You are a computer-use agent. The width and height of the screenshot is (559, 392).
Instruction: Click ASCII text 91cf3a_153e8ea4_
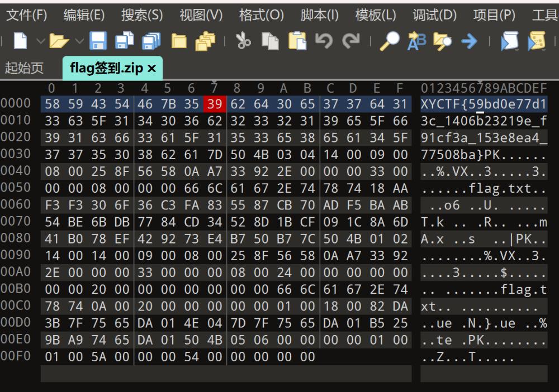(x=484, y=138)
